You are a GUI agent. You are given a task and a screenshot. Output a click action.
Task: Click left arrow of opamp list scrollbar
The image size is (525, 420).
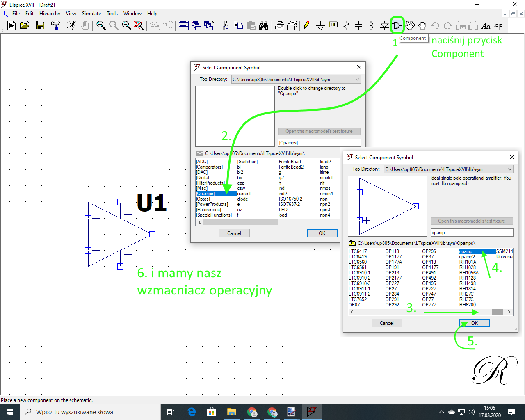(352, 312)
